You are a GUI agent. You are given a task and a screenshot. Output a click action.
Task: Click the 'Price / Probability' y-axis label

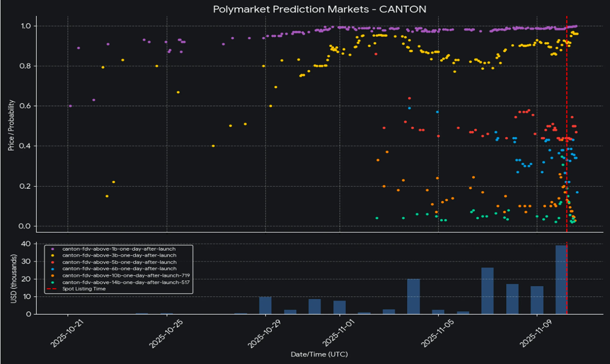[x=11, y=125]
